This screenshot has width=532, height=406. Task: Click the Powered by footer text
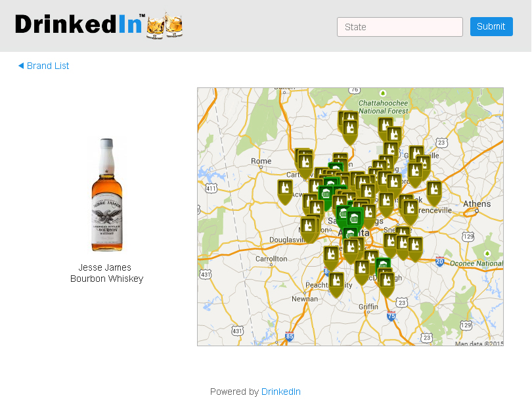tap(234, 392)
